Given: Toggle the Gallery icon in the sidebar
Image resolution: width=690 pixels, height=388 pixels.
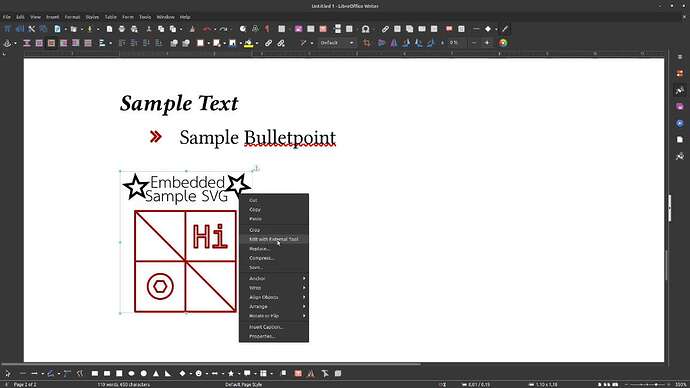Looking at the screenshot, I should tap(680, 107).
